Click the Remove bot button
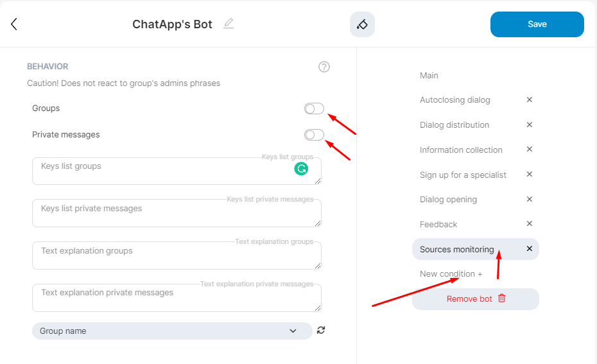Viewport: 597px width, 364px height. [476, 299]
